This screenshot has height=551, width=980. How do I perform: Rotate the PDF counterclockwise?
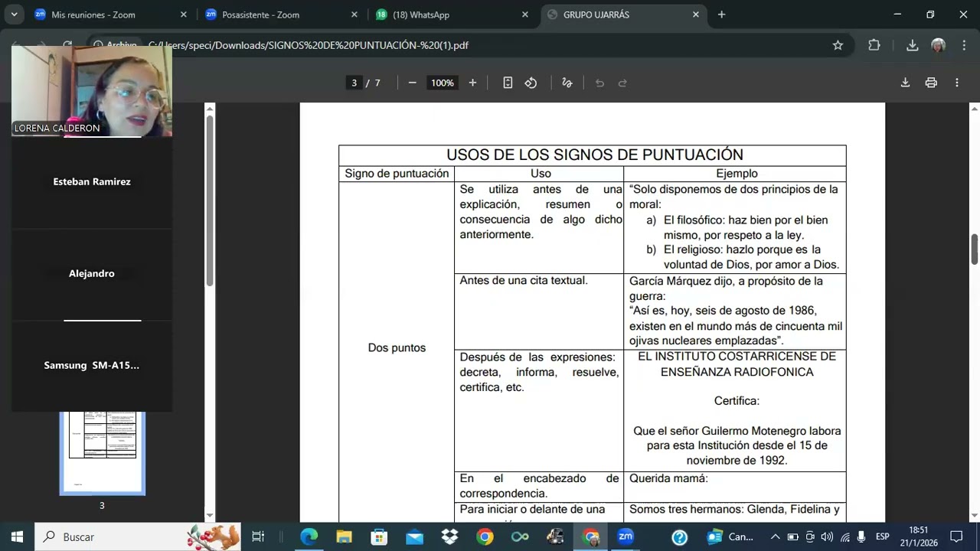(531, 83)
